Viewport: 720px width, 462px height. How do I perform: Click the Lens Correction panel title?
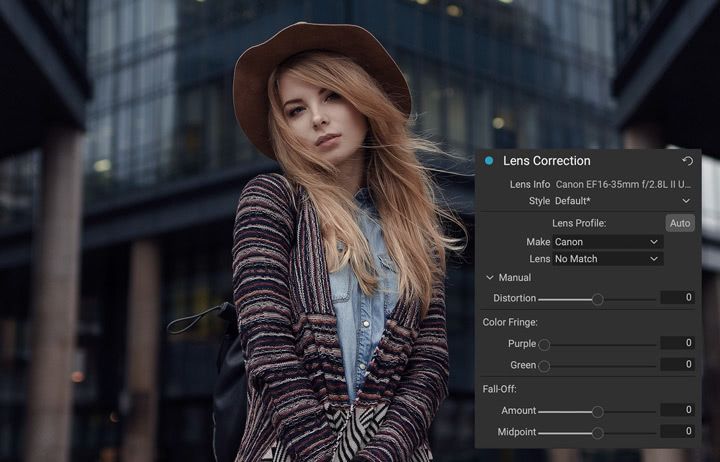pos(546,161)
